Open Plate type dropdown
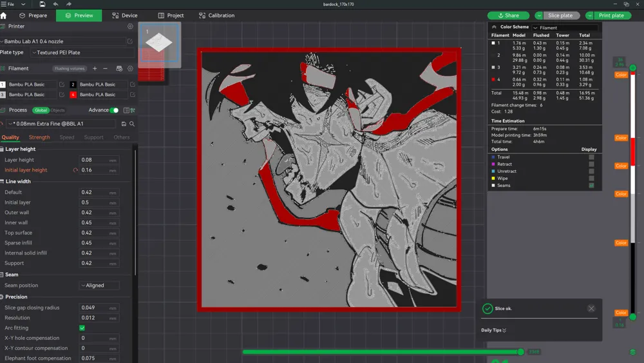 pos(82,53)
